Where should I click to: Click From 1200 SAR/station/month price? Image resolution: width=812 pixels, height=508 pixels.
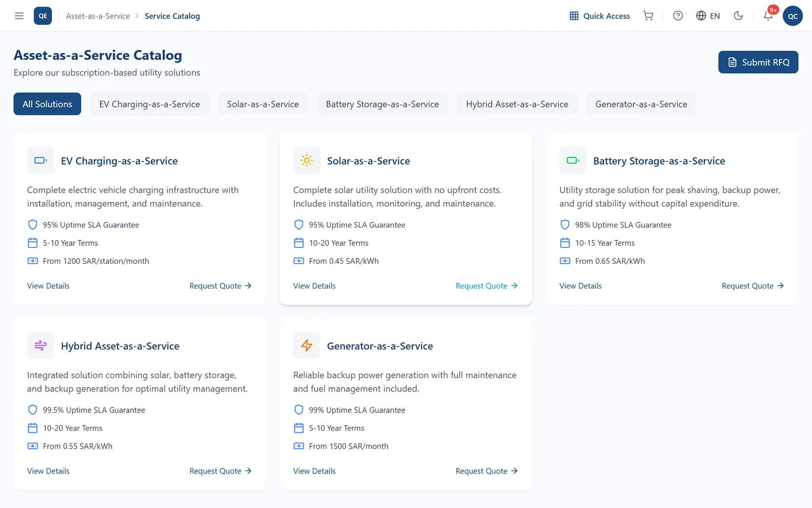96,261
